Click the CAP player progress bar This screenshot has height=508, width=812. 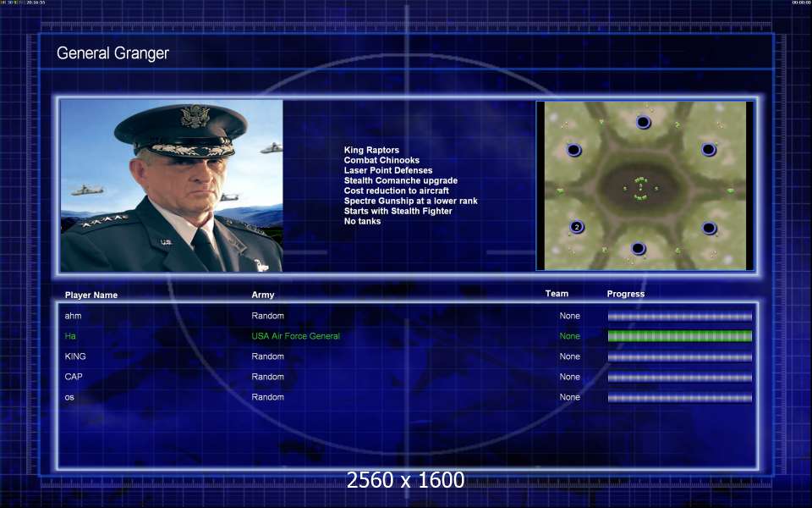click(x=679, y=377)
